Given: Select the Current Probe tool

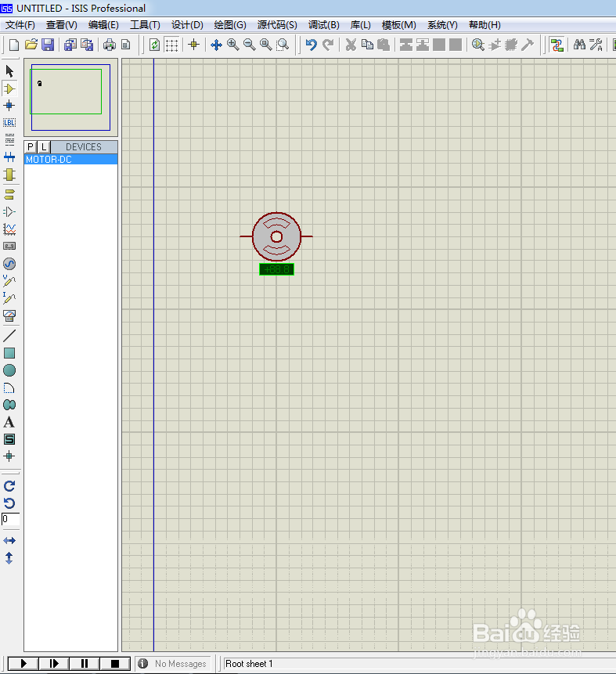Looking at the screenshot, I should 9,298.
